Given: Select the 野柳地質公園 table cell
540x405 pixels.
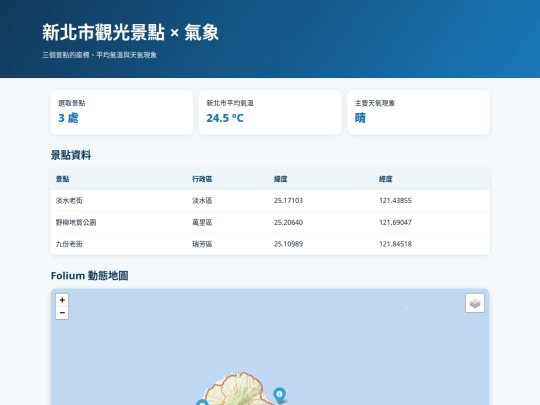Looking at the screenshot, I should pos(76,222).
